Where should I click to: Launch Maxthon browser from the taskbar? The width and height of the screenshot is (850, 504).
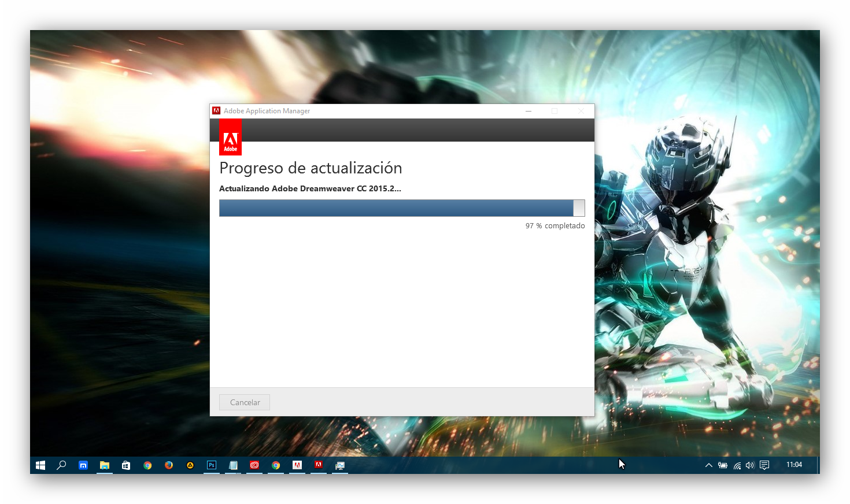pyautogui.click(x=83, y=465)
